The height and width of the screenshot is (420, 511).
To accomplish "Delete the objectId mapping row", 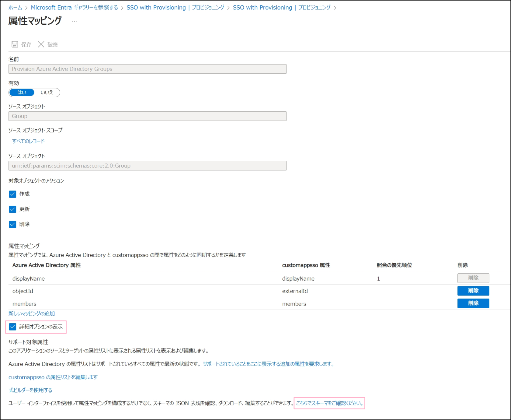I will tap(473, 291).
